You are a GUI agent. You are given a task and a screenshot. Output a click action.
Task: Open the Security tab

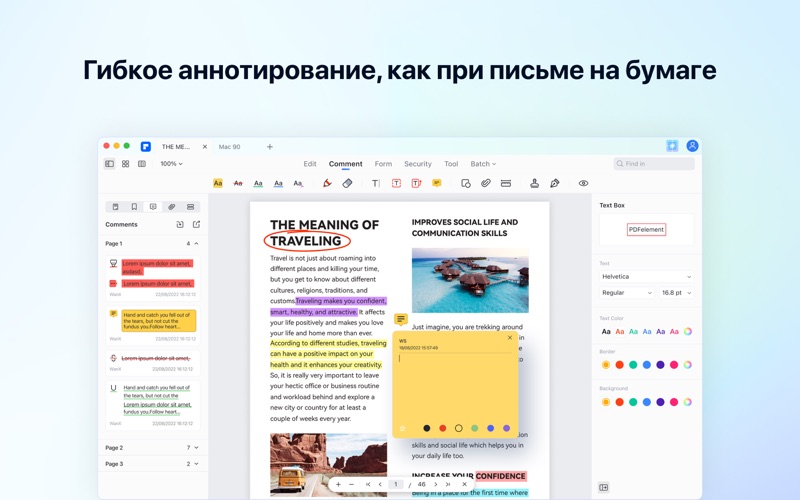click(x=418, y=164)
